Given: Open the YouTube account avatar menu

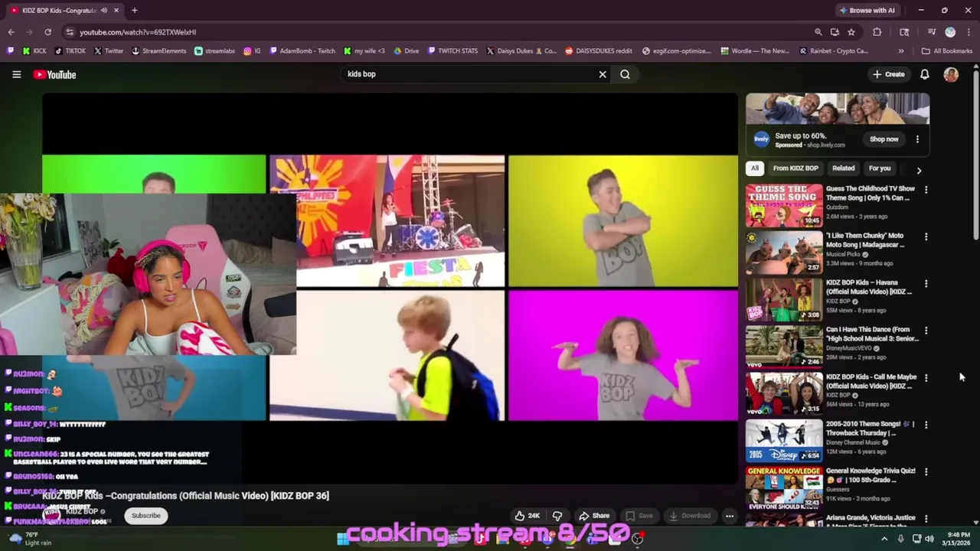Looking at the screenshot, I should (x=951, y=74).
